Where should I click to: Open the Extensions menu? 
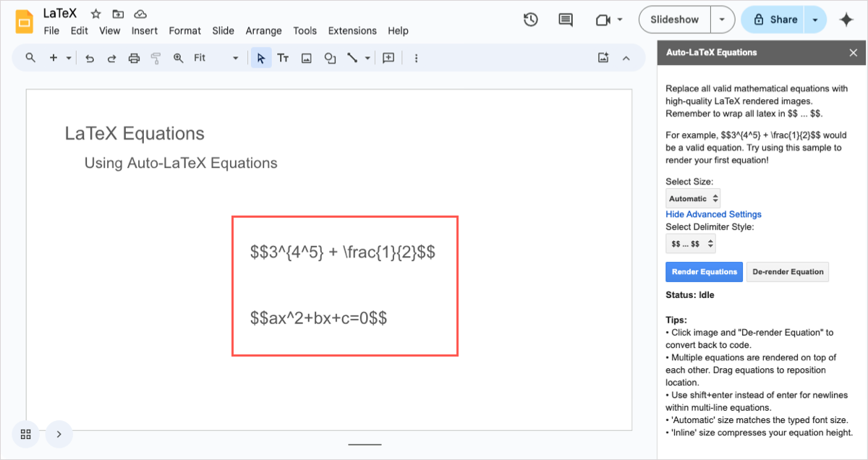[352, 31]
